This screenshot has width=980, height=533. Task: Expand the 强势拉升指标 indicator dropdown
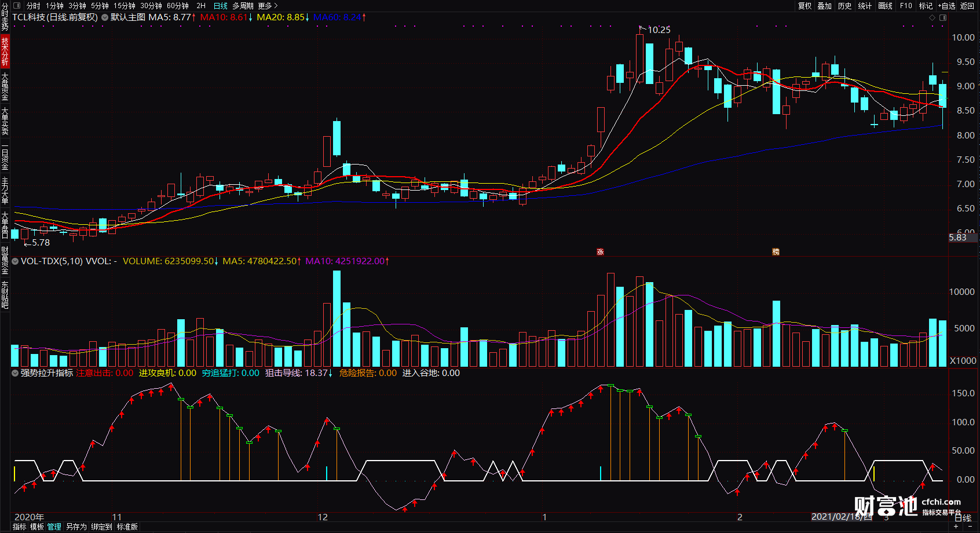(15, 373)
